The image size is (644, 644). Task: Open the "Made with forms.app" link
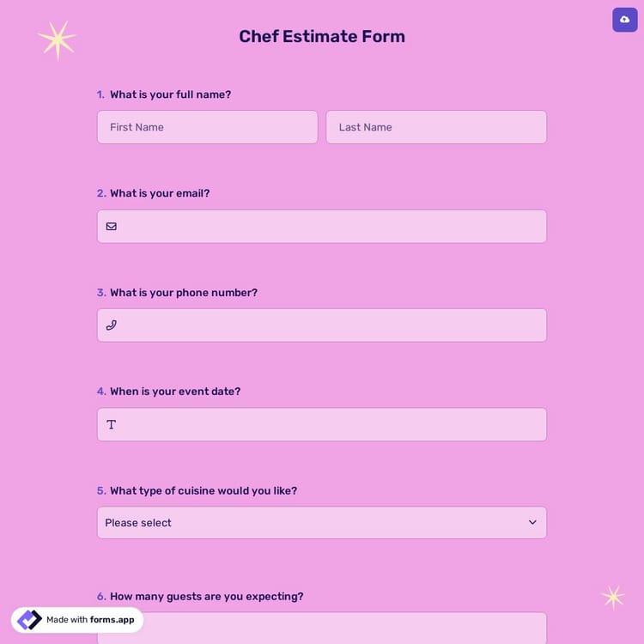coord(90,620)
